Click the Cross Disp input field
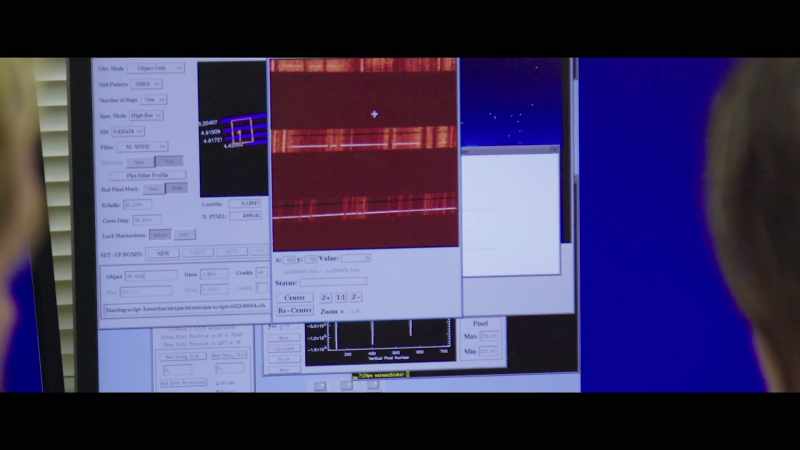Image resolution: width=800 pixels, height=450 pixels. [146, 220]
